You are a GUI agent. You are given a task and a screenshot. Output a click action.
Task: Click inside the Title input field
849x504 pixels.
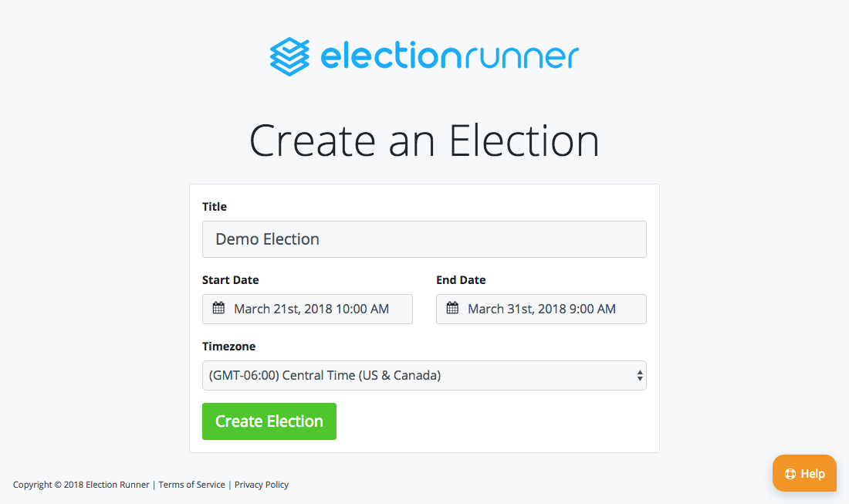[424, 239]
